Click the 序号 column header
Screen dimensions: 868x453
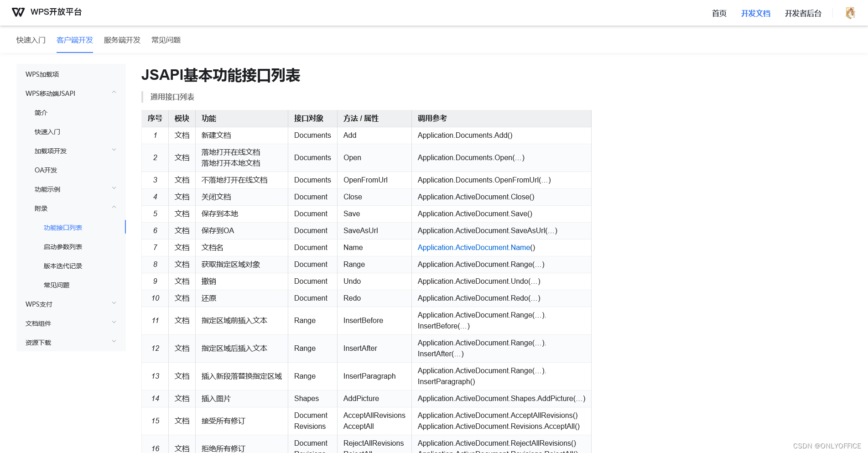155,119
